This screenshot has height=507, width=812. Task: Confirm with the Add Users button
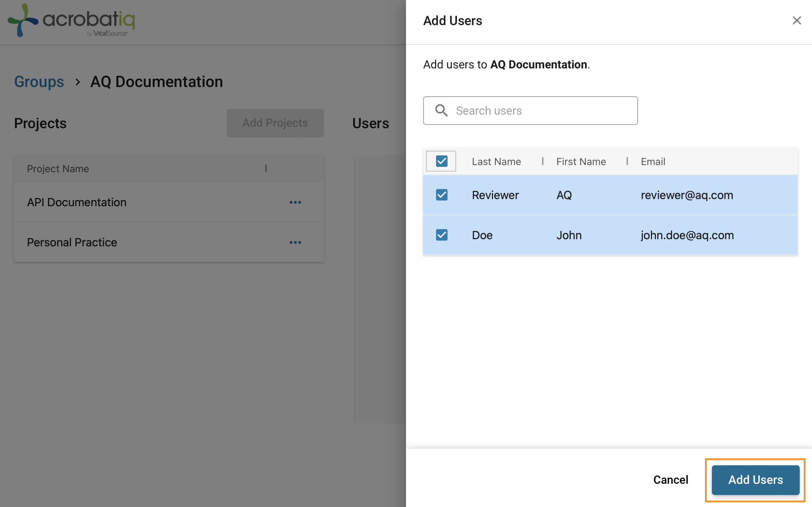(755, 480)
